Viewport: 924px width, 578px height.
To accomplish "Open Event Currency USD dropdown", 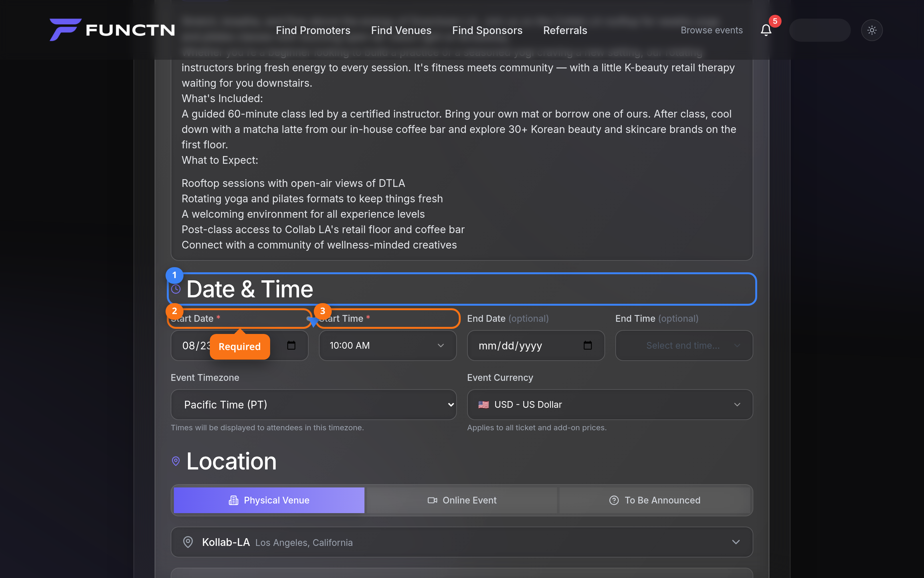I will [610, 405].
